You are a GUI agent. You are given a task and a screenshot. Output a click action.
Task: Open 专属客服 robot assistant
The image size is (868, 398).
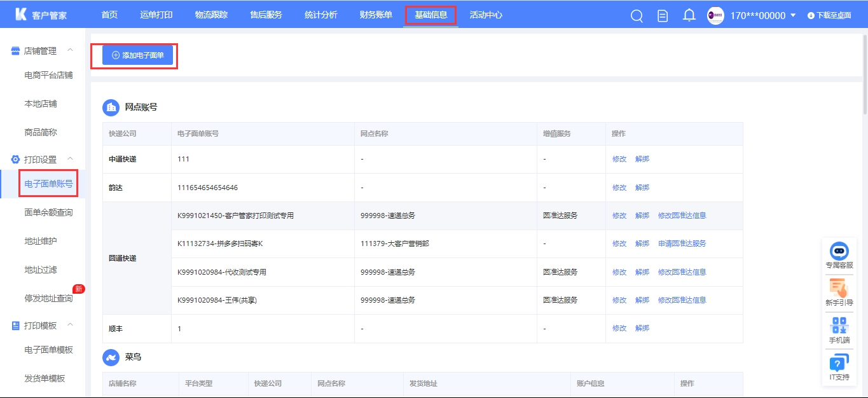(839, 251)
